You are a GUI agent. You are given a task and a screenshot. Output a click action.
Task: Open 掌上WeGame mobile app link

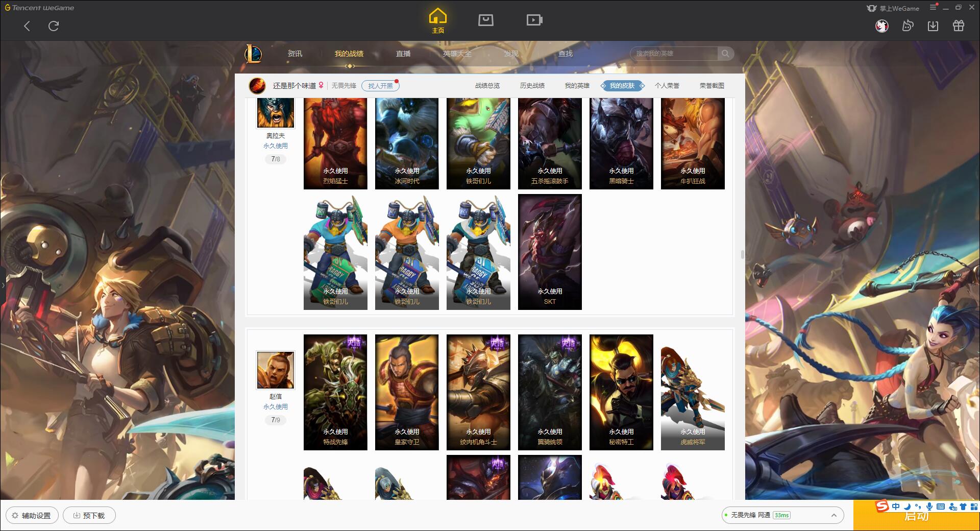pyautogui.click(x=893, y=8)
